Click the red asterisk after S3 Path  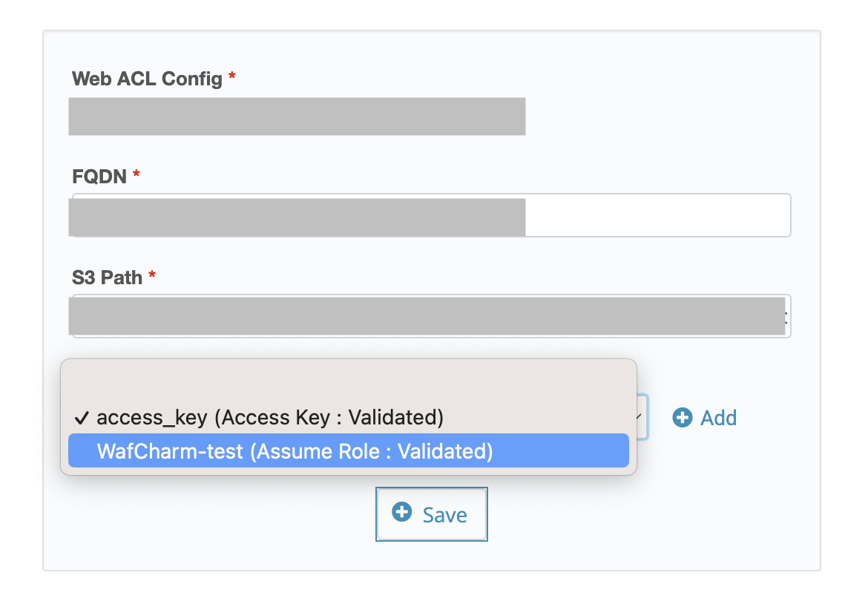tap(152, 275)
